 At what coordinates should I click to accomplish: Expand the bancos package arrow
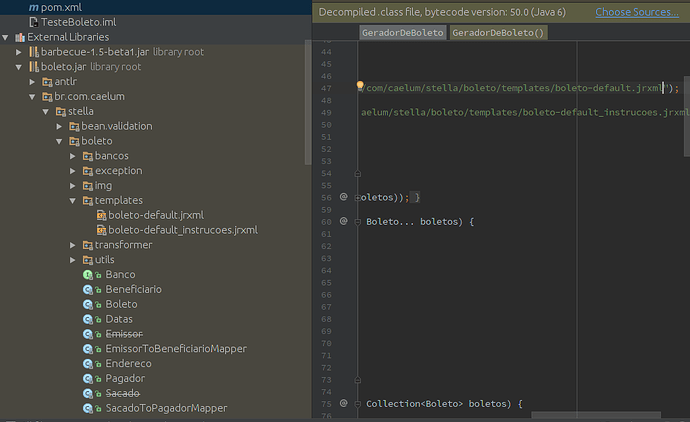click(73, 156)
